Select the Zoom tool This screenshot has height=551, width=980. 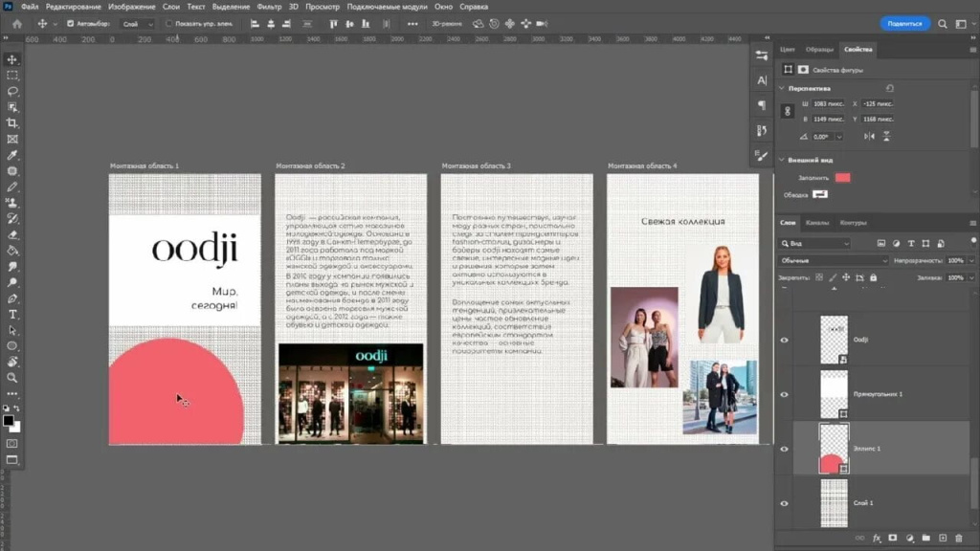(11, 378)
